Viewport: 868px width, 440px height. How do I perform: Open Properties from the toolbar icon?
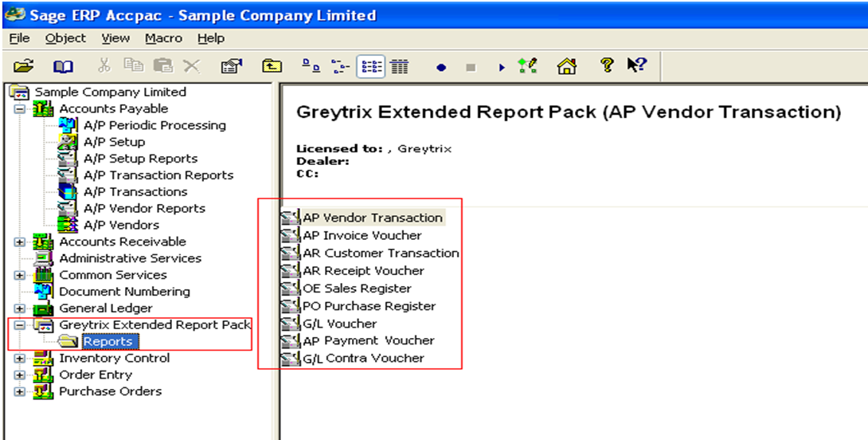coord(232,66)
